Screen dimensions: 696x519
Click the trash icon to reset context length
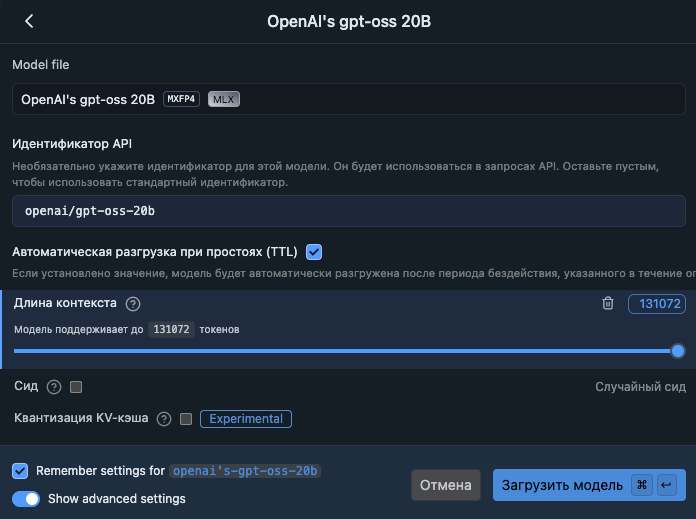(608, 303)
